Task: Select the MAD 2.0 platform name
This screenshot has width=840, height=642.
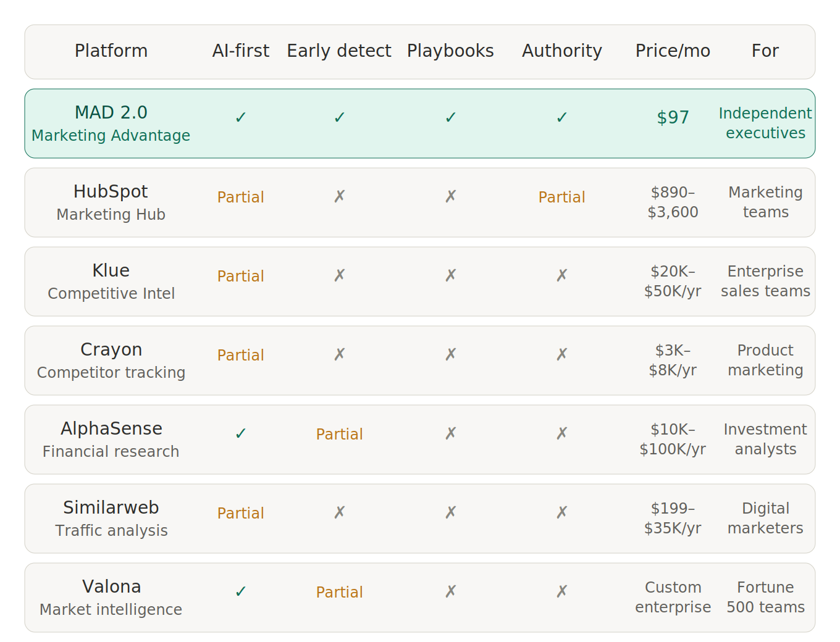Action: tap(111, 112)
